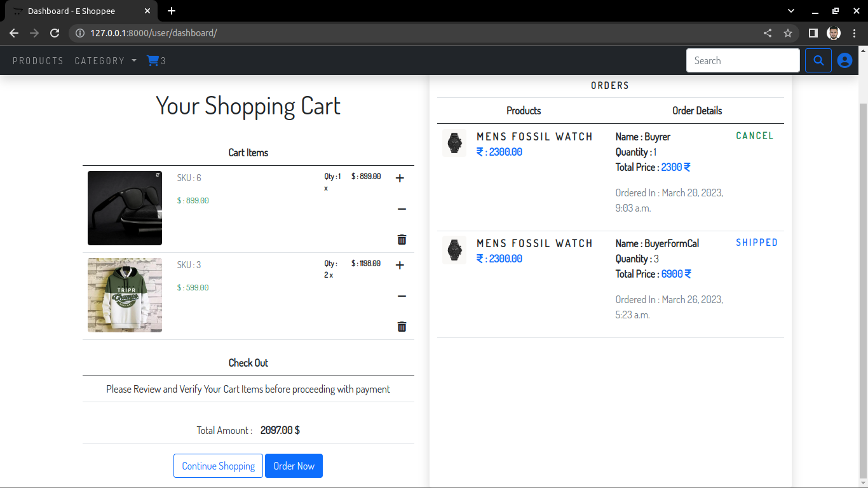Image resolution: width=868 pixels, height=488 pixels.
Task: Increase quantity of SKU 6 item
Action: [400, 179]
